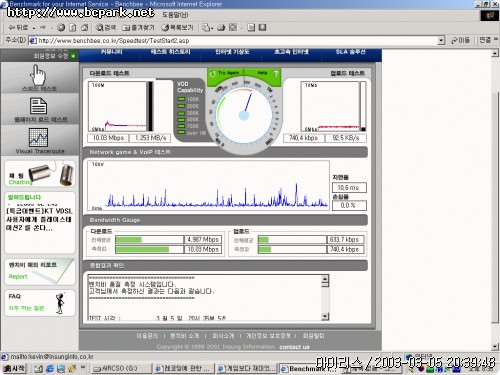Refresh the page using the Refresh icon
Screen dimensions: 500x375
[x=73, y=28]
